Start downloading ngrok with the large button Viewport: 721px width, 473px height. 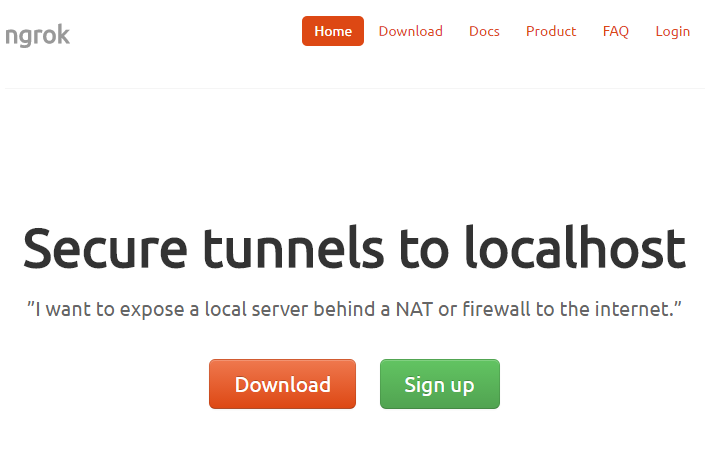[282, 384]
